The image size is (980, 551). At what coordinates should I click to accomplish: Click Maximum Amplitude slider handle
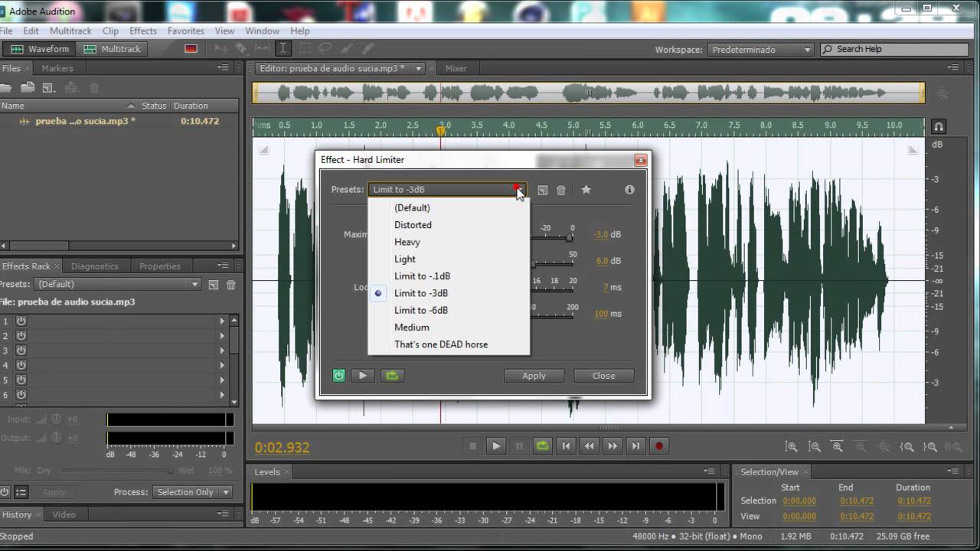(x=570, y=238)
